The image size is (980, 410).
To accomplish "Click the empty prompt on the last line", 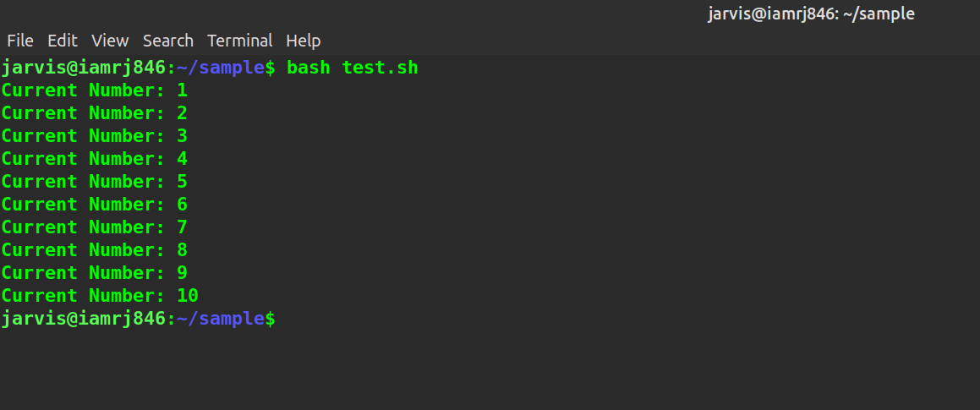I will (x=139, y=319).
